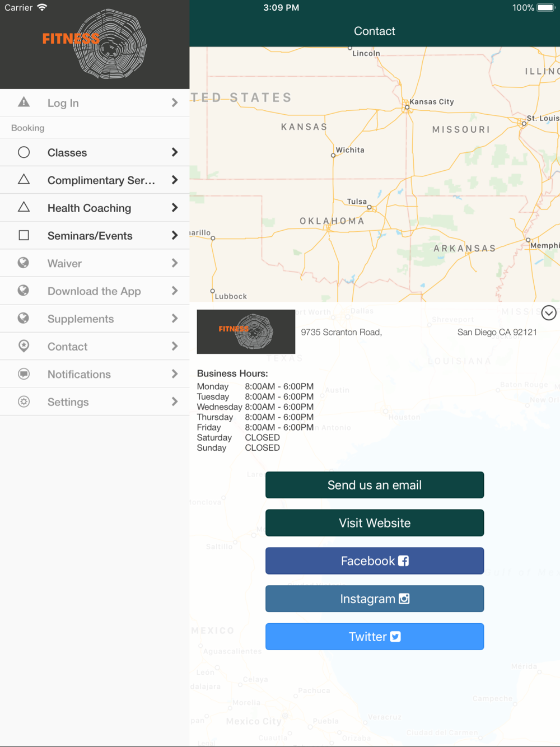Tap Kansas City on the map
The height and width of the screenshot is (747, 560).
(431, 102)
